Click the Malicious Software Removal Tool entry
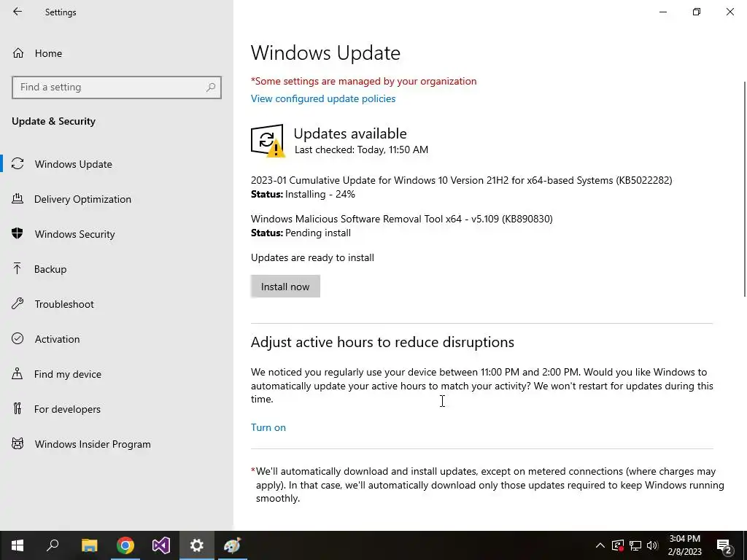Viewport: 747px width, 560px height. tap(402, 219)
